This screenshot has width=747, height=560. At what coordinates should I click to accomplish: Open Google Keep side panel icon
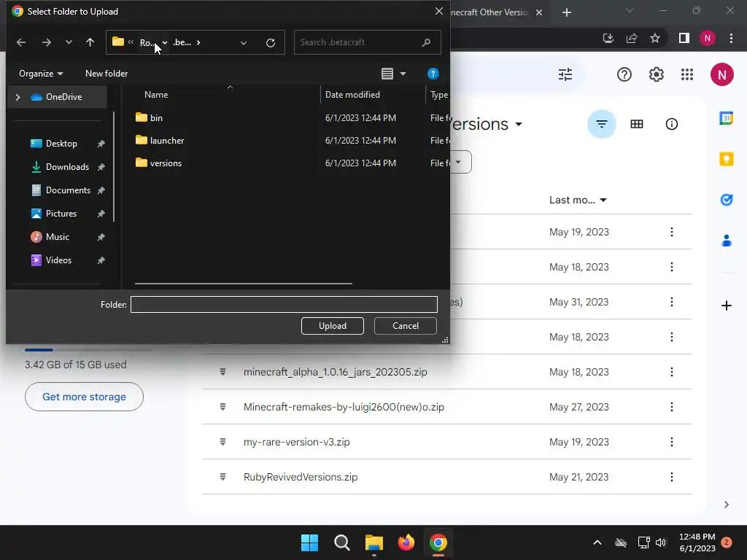pyautogui.click(x=726, y=158)
